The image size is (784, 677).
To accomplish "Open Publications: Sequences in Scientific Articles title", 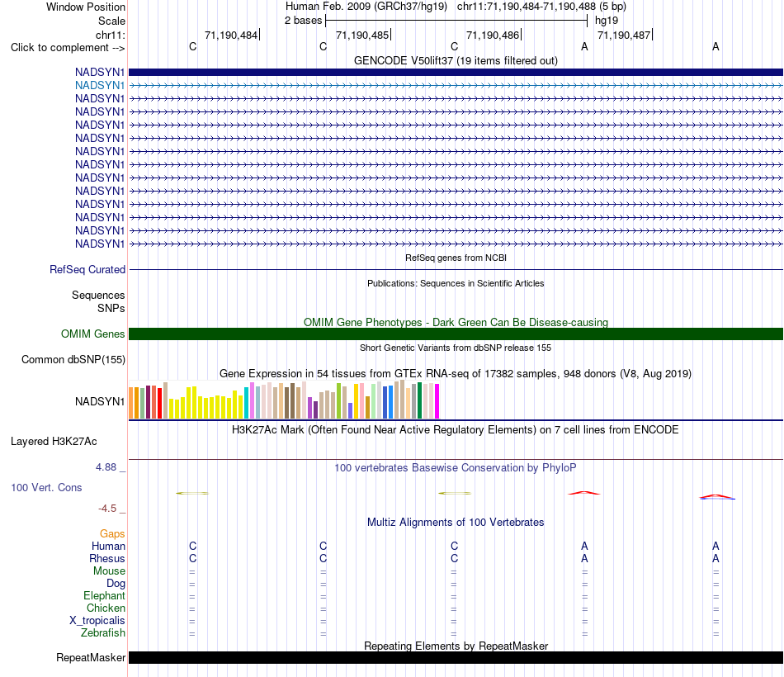I will pos(456,283).
